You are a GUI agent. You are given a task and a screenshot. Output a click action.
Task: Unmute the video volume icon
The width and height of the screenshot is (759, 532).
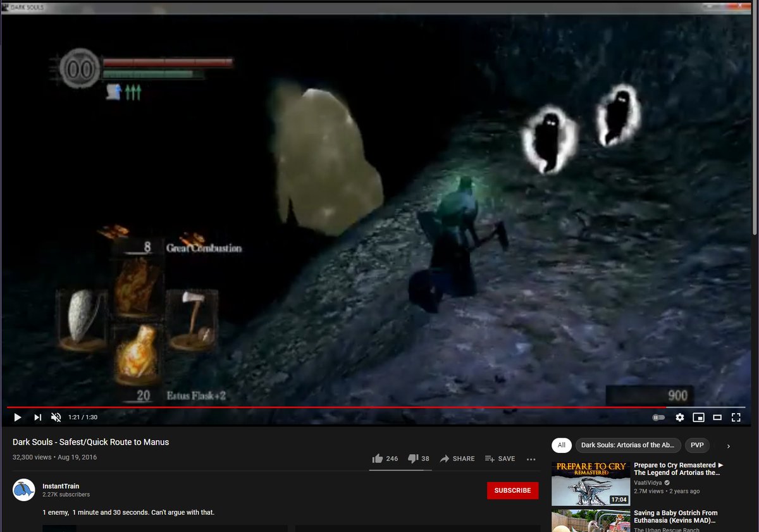coord(56,418)
